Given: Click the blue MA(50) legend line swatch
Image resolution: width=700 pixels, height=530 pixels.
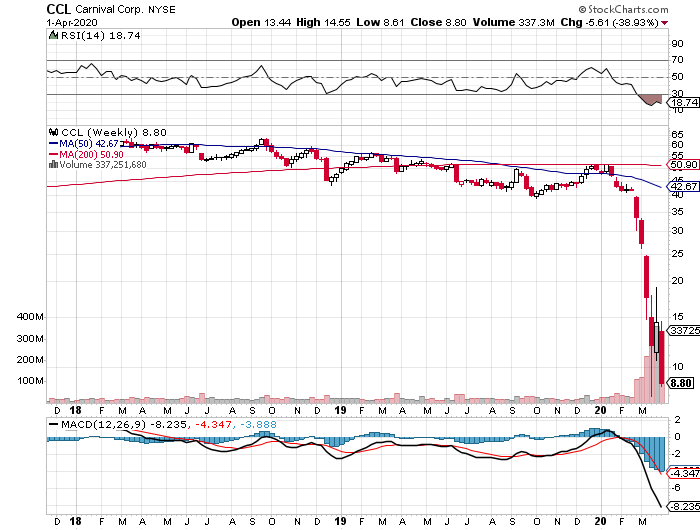Looking at the screenshot, I should point(53,144).
